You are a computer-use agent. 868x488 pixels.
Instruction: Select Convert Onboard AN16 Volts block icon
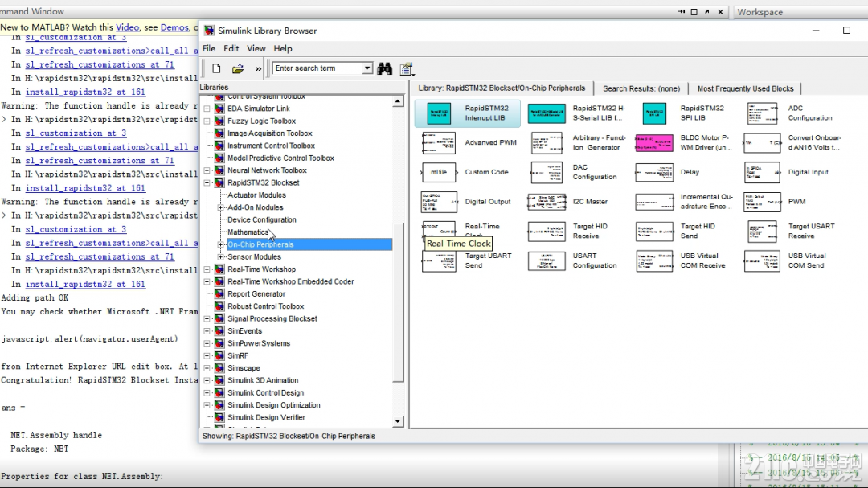(762, 143)
